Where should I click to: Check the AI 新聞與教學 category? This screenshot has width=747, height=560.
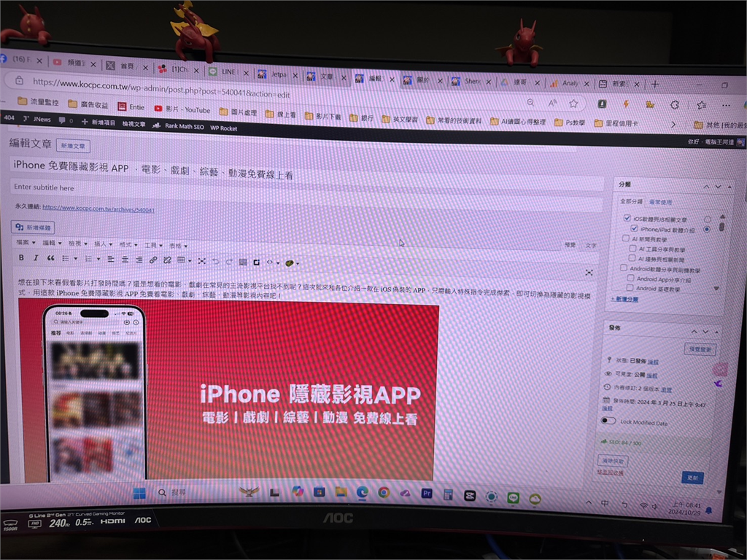625,238
